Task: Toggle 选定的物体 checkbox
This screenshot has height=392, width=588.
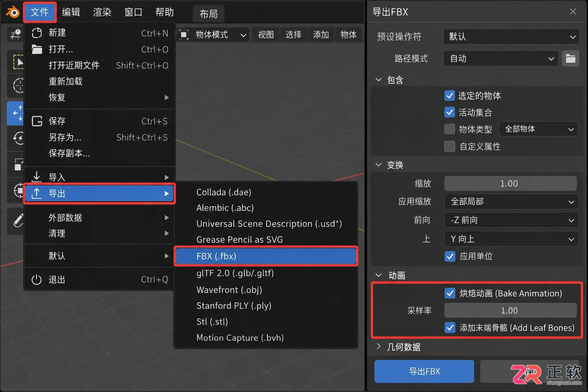Action: click(450, 96)
